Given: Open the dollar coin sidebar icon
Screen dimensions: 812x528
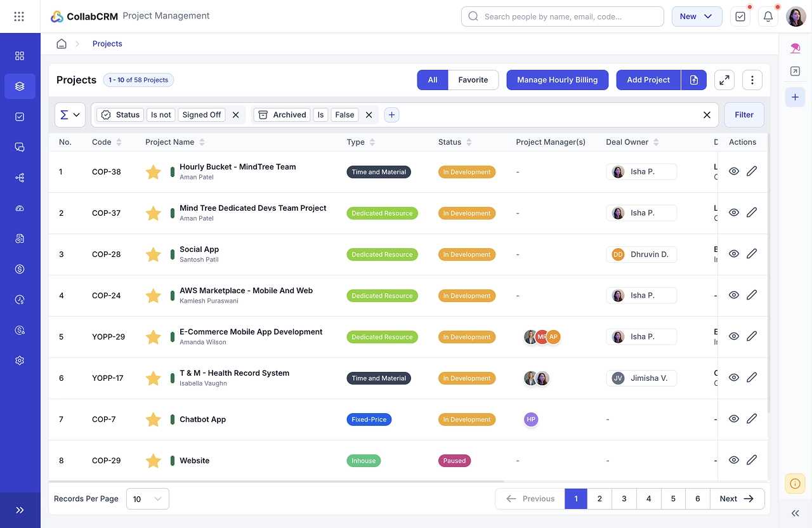Looking at the screenshot, I should (20, 269).
